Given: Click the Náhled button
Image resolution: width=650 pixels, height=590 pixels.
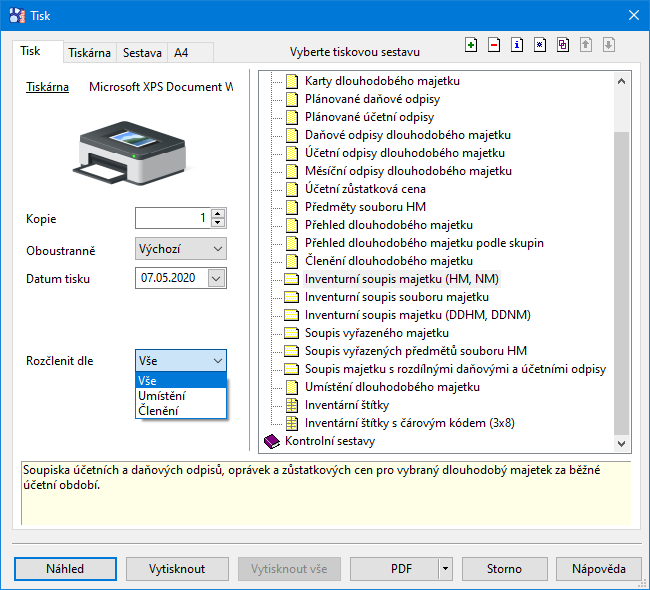Looking at the screenshot, I should coord(65,569).
